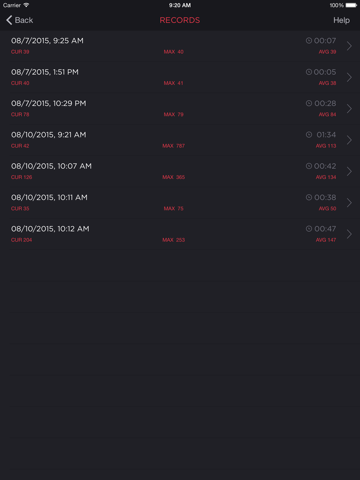Click the clock icon beside 00:42 duration
Image resolution: width=360 pixels, height=480 pixels.
coord(309,166)
